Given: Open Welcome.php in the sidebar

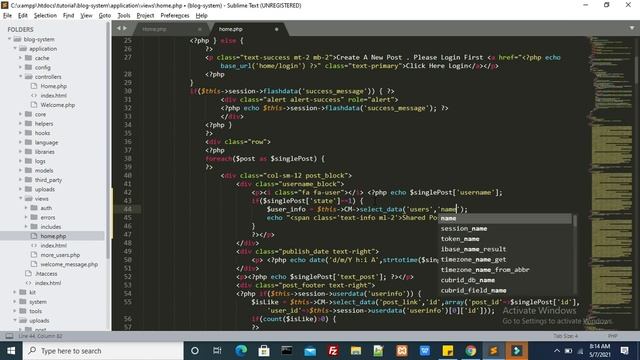Looking at the screenshot, I should (58, 105).
